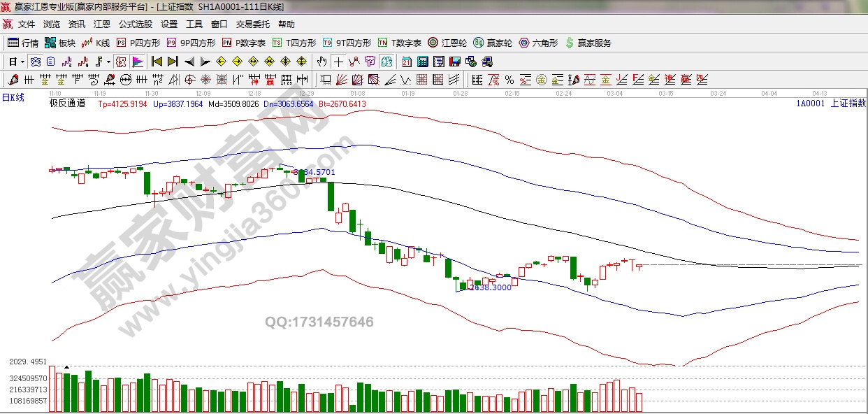
Task: Launch the 赢家轮 wheel tool
Action: pyautogui.click(x=493, y=43)
